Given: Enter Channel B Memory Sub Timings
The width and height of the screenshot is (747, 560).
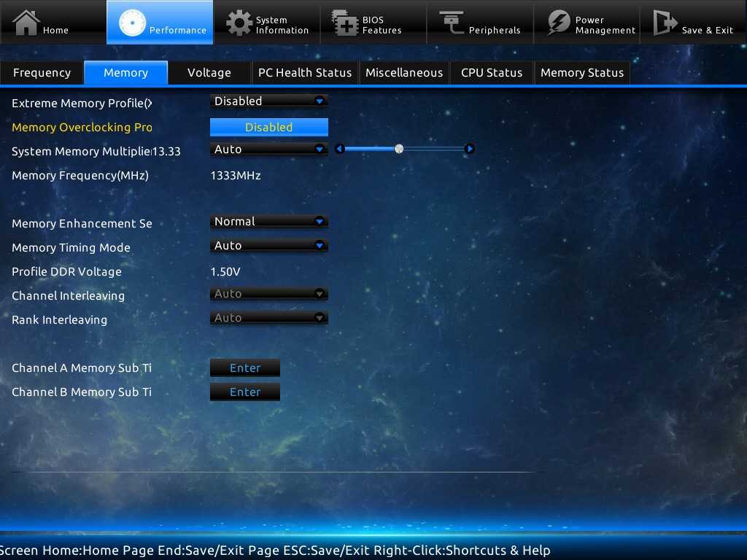Looking at the screenshot, I should [x=244, y=392].
